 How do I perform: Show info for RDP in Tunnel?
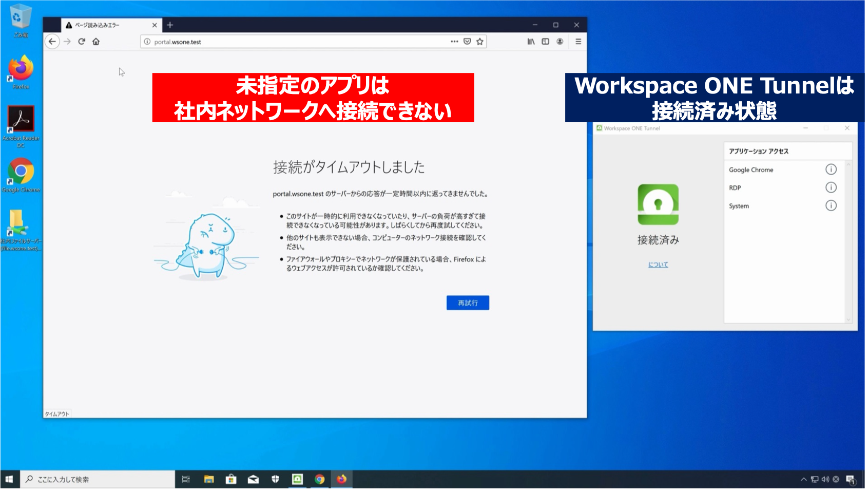831,187
